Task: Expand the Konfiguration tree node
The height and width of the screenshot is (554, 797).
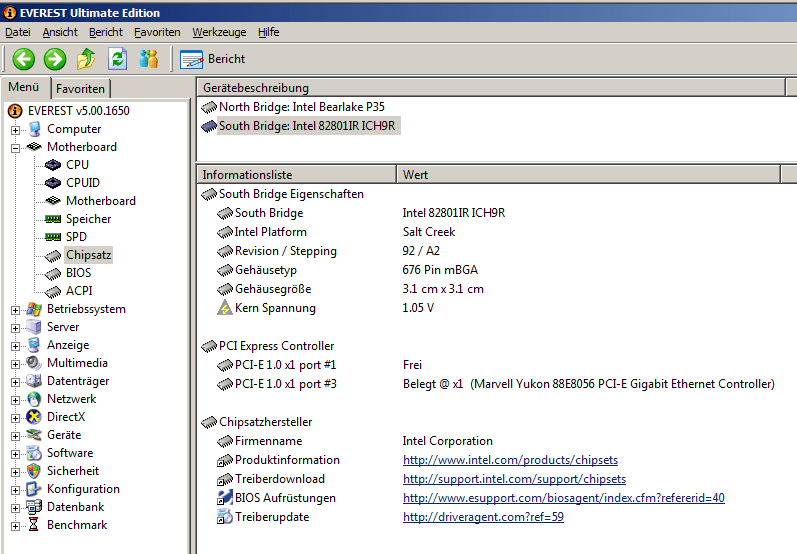Action: pos(15,490)
